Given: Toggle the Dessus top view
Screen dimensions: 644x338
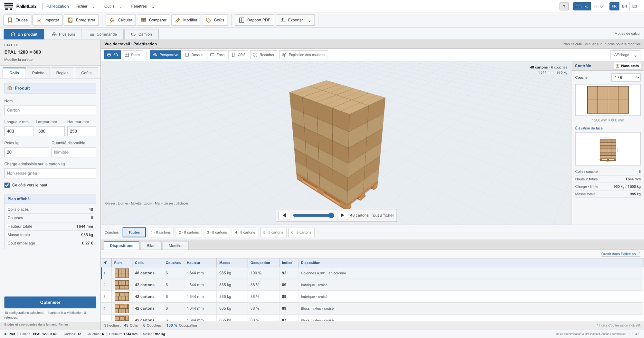Looking at the screenshot, I should [194, 55].
